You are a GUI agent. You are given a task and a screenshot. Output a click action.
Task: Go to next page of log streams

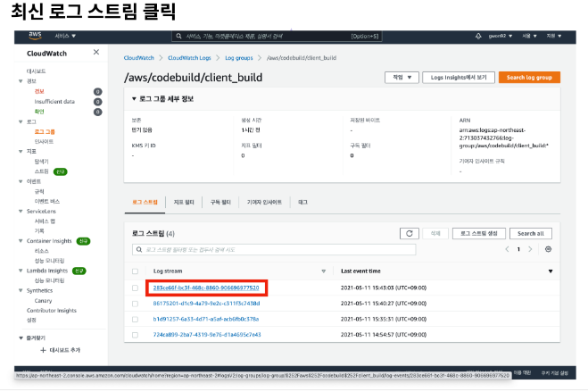pyautogui.click(x=530, y=249)
